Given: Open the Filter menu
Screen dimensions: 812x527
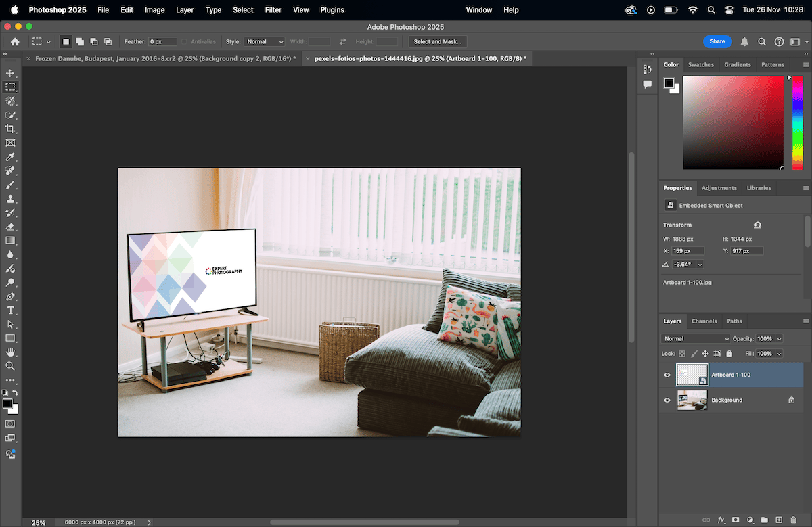Looking at the screenshot, I should (273, 10).
